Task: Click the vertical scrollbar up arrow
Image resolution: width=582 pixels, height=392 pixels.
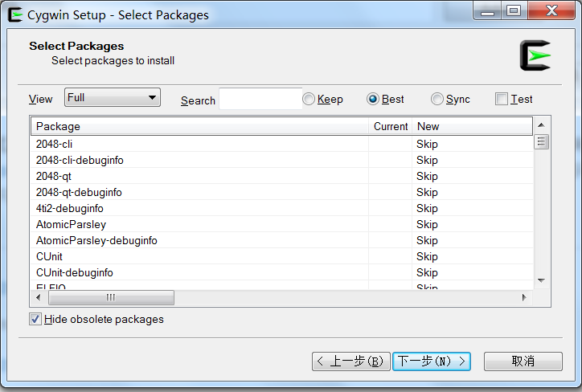Action: [541, 125]
